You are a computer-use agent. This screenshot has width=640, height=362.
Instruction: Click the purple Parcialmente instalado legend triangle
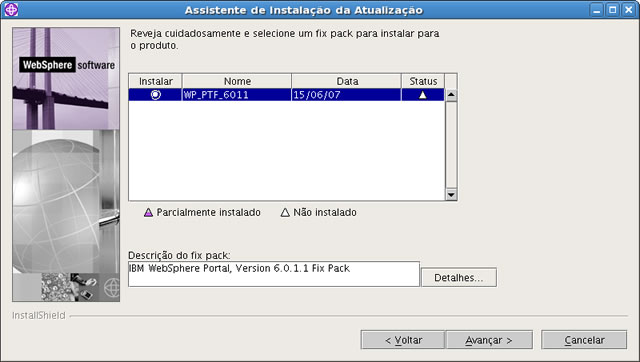148,212
